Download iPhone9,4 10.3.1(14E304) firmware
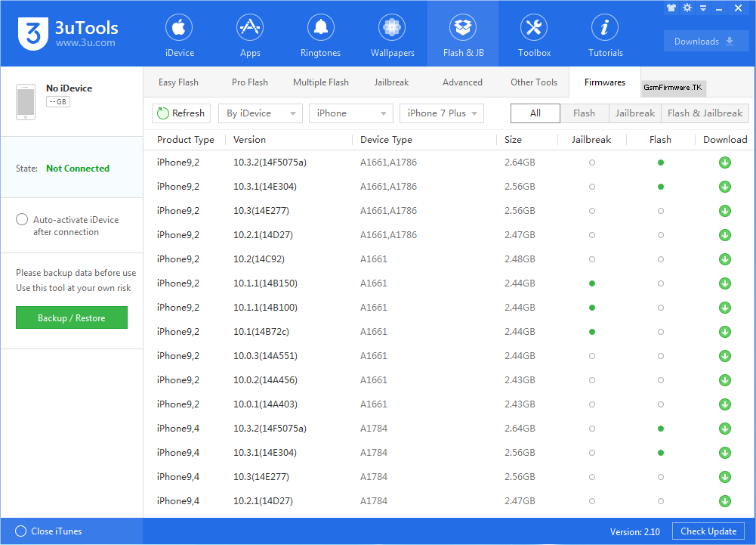This screenshot has height=545, width=756. (x=725, y=452)
